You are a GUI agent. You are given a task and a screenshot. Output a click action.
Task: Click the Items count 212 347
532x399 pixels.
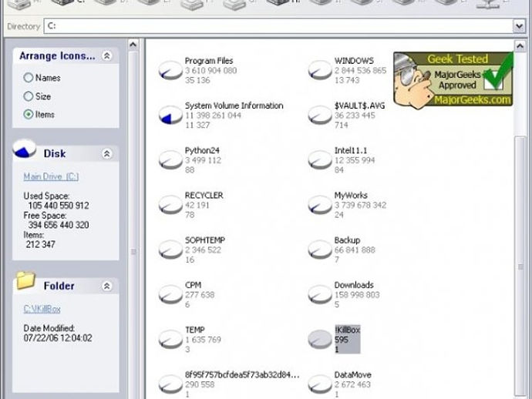click(40, 244)
